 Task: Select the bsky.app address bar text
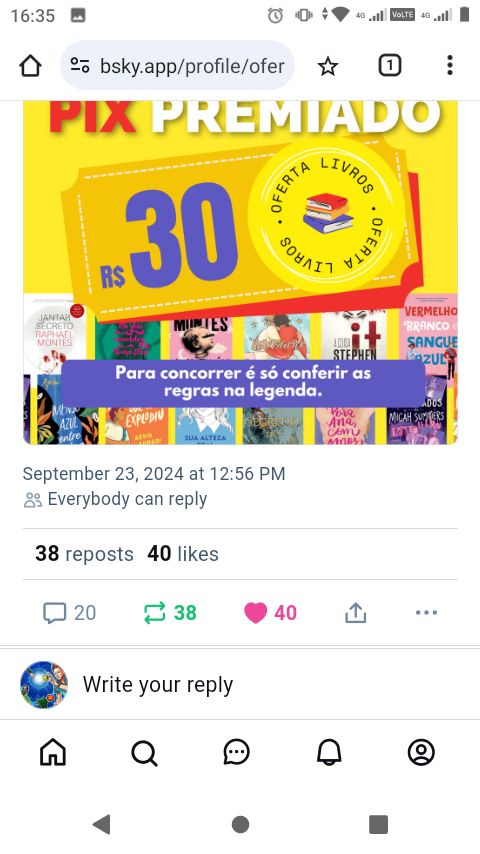192,66
